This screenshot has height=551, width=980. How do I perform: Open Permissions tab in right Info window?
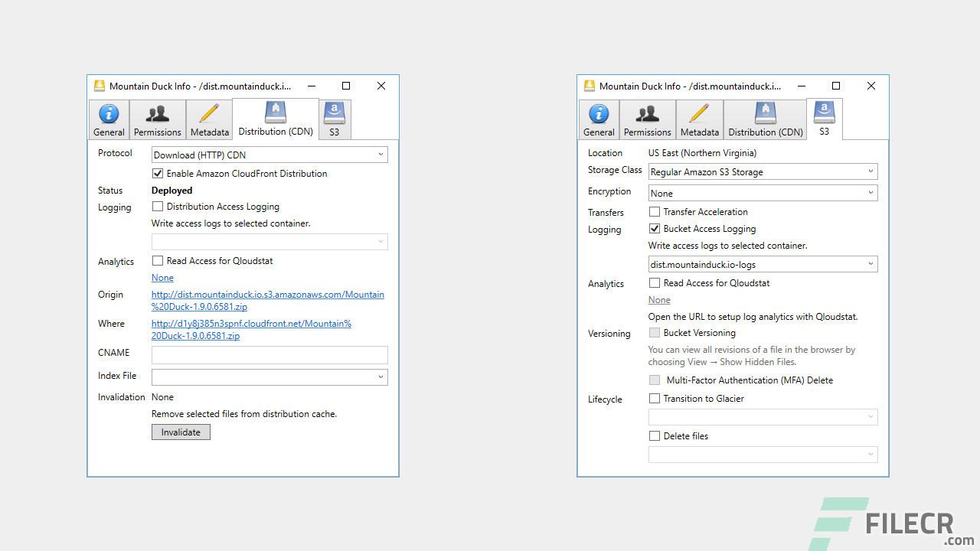(648, 120)
